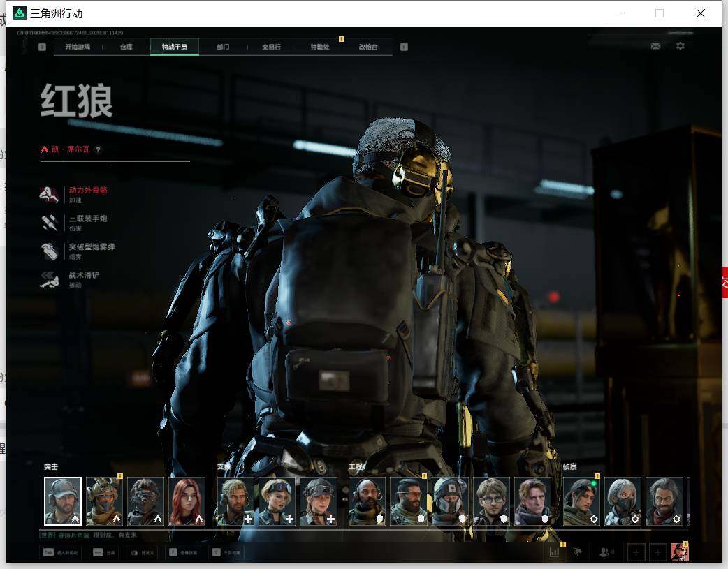The width and height of the screenshot is (728, 569).
Task: Click the operator name 红狼 heading
Action: click(77, 101)
